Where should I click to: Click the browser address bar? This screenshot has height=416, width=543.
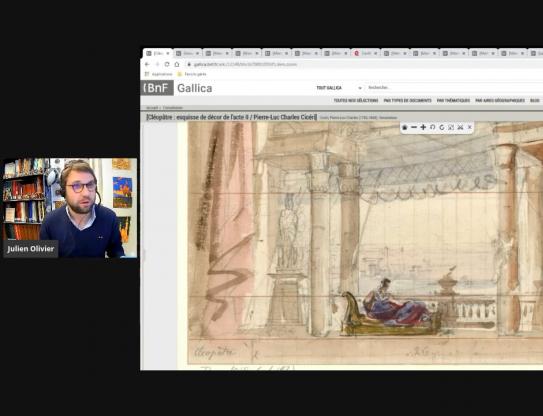pyautogui.click(x=364, y=64)
